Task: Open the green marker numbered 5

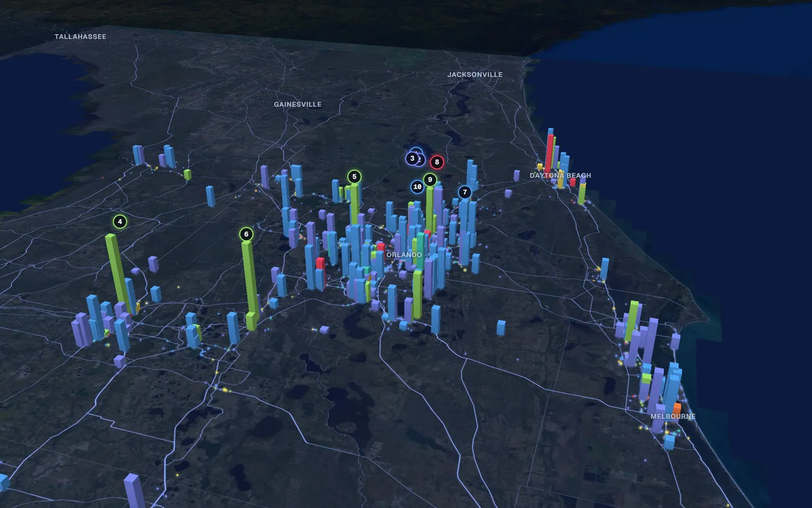Action: click(x=354, y=177)
